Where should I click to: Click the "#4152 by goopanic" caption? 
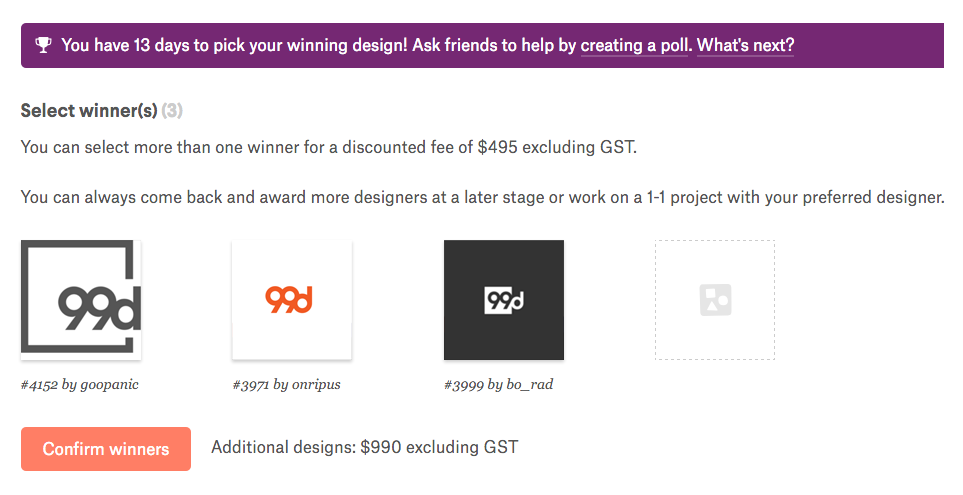(80, 384)
